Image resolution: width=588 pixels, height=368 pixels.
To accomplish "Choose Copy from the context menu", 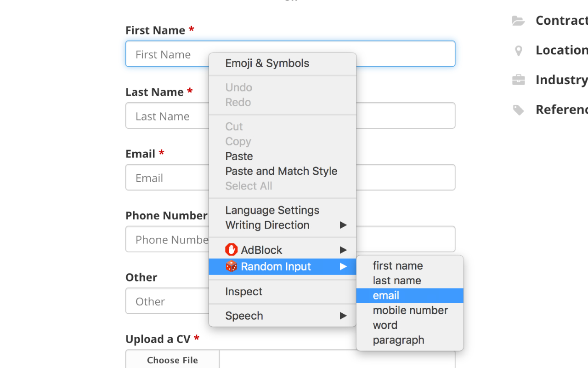I will [x=238, y=141].
